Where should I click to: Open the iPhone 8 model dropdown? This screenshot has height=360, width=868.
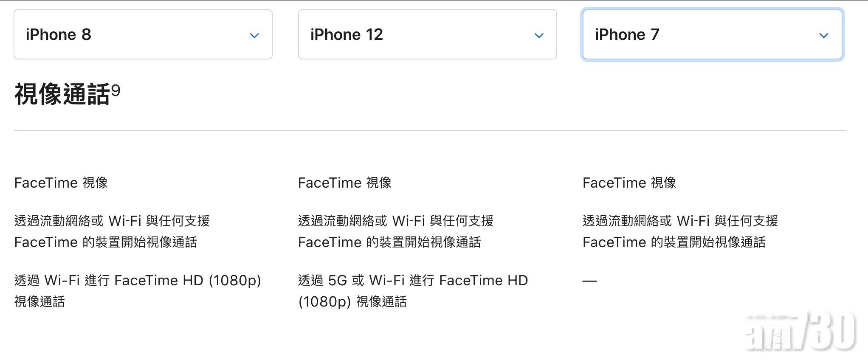click(143, 34)
